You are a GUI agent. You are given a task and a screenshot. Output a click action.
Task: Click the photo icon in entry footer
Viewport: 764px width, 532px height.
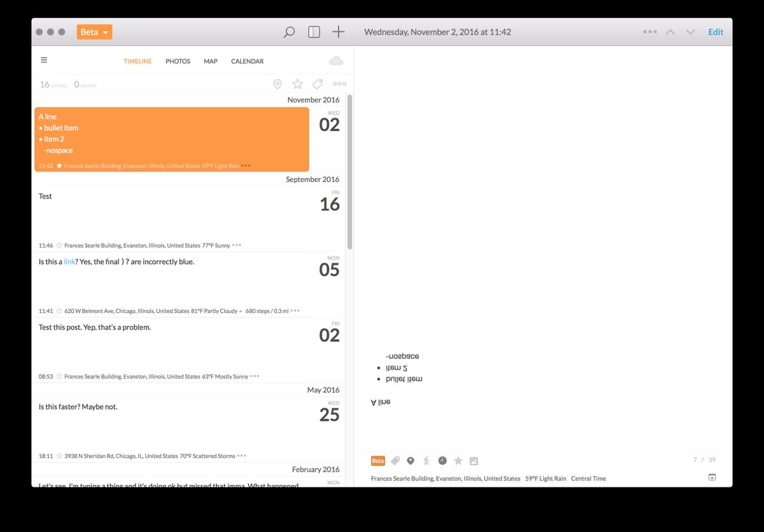(474, 461)
